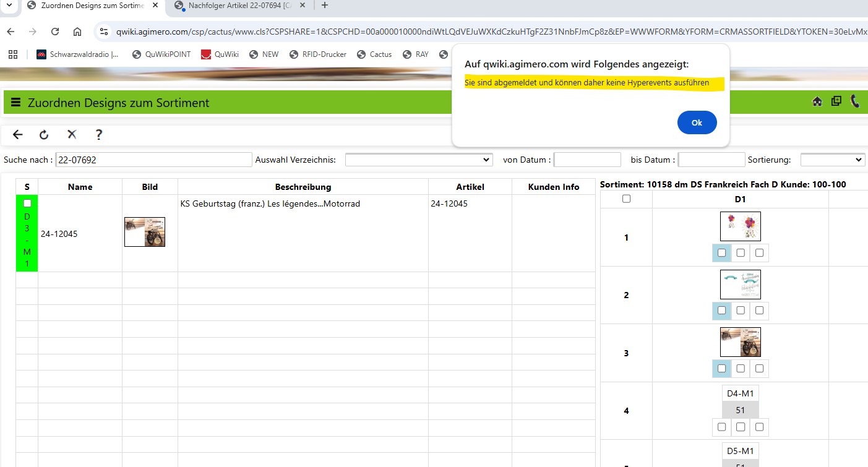Reload page with browser reload button
The image size is (868, 467).
pos(55,32)
